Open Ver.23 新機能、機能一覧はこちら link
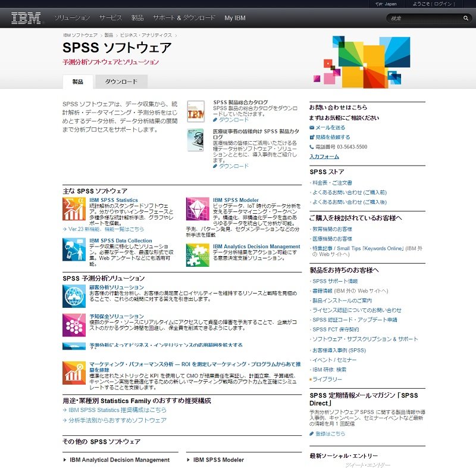The height and width of the screenshot is (468, 476). tap(107, 229)
